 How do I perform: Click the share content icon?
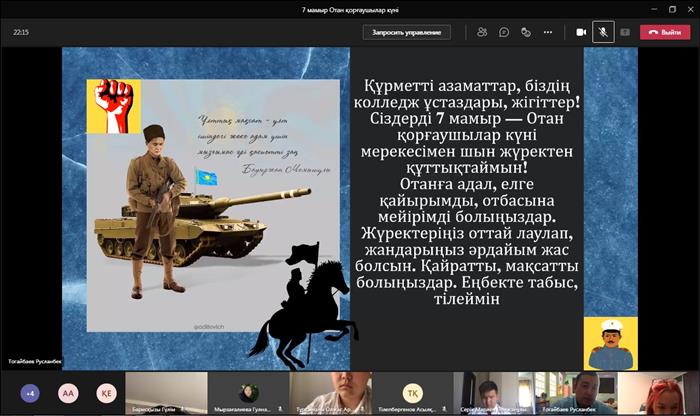(x=625, y=32)
